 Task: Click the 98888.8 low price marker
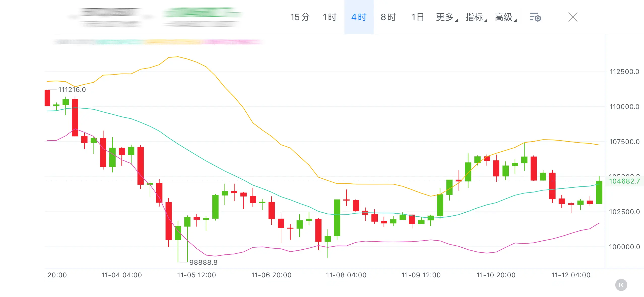coord(203,262)
